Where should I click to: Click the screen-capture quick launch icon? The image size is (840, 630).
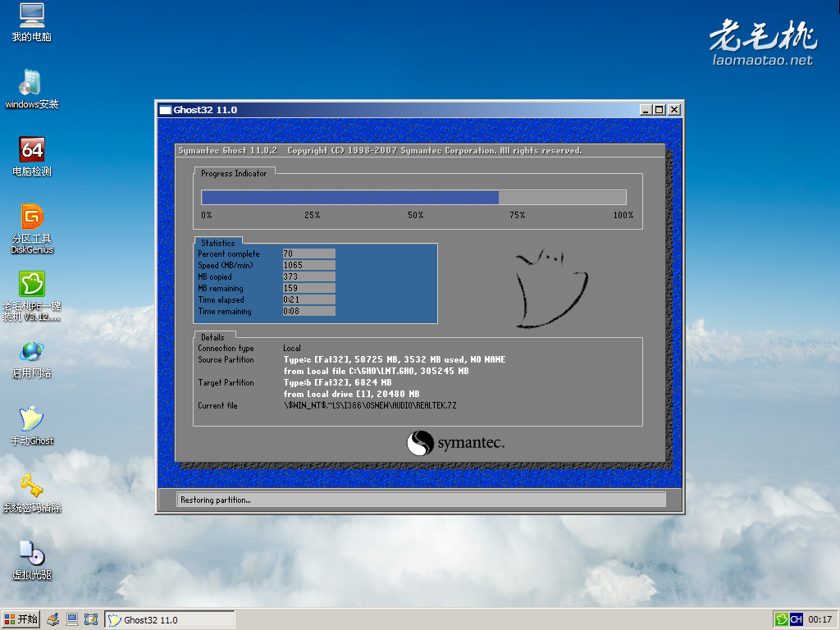91,620
